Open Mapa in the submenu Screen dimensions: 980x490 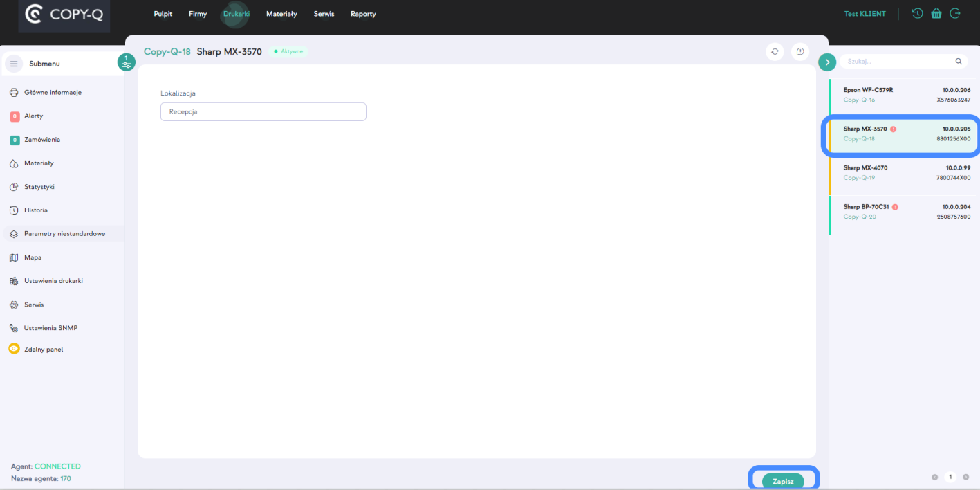(x=33, y=257)
